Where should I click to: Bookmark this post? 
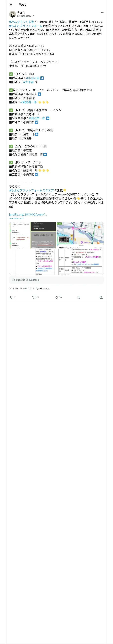79,297
